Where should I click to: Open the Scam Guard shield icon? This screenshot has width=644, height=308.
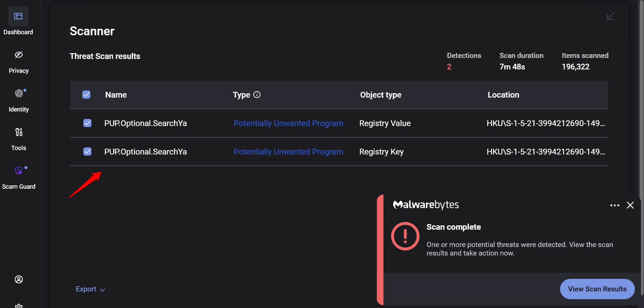(19, 170)
